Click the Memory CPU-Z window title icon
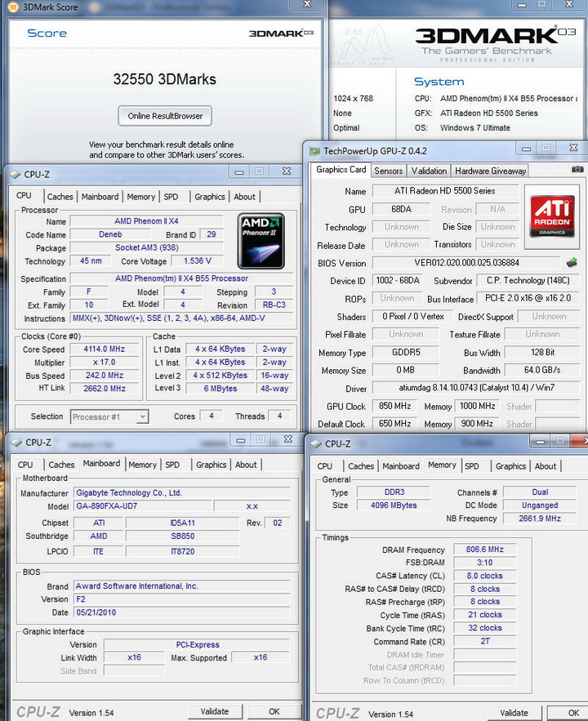Image resolution: width=588 pixels, height=721 pixels. click(316, 444)
